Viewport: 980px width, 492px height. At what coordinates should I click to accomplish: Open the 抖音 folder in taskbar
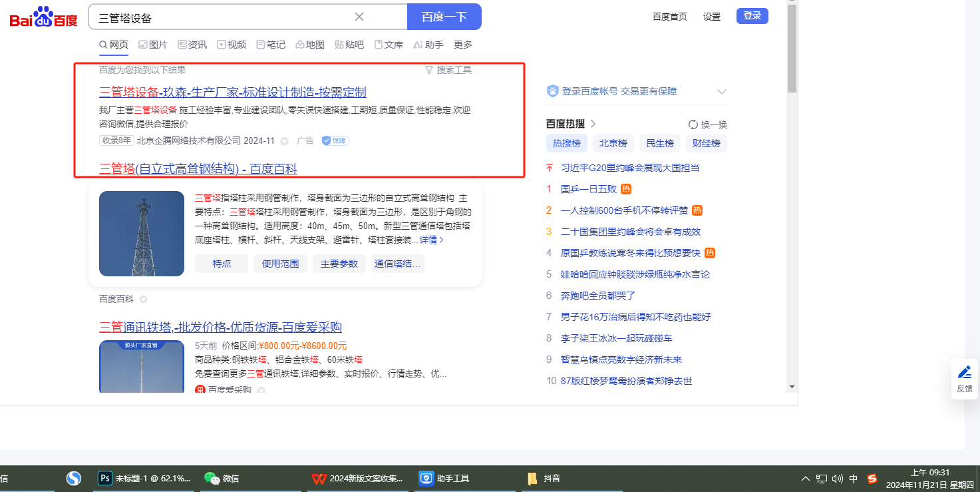[544, 478]
